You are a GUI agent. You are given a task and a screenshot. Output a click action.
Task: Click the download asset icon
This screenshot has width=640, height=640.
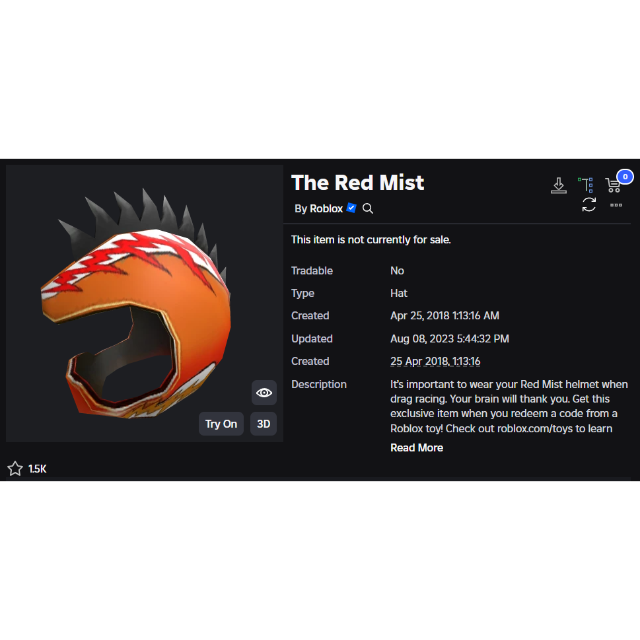(558, 185)
